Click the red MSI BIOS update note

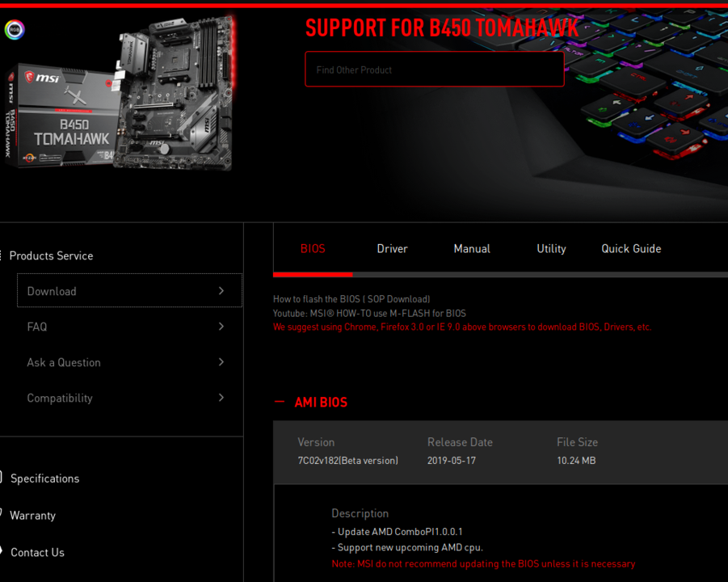click(483, 563)
